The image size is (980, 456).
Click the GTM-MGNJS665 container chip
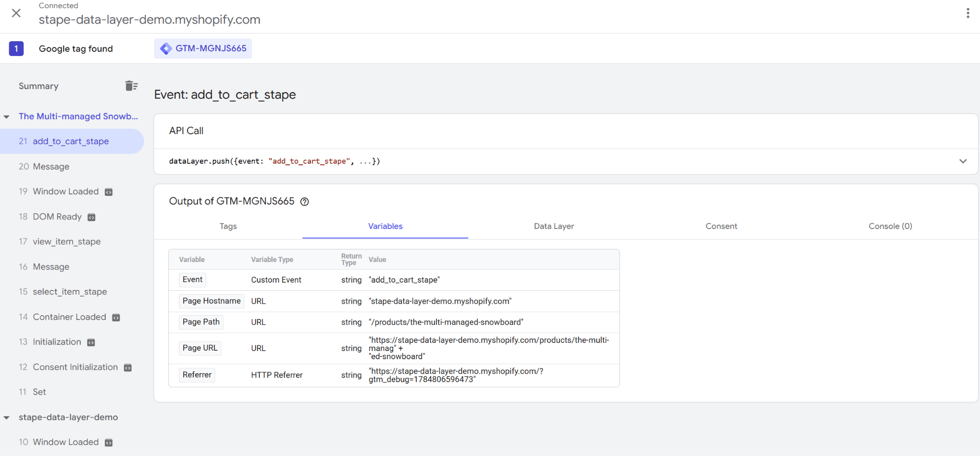point(203,48)
